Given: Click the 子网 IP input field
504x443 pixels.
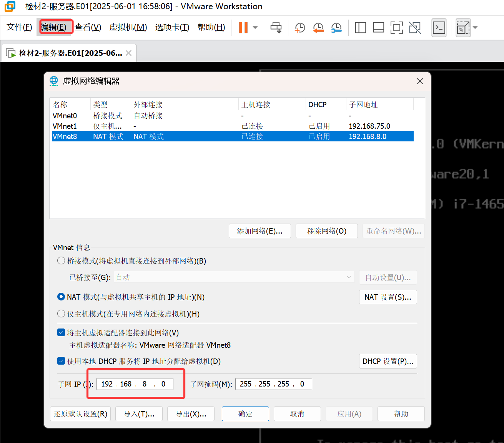Looking at the screenshot, I should pyautogui.click(x=135, y=384).
